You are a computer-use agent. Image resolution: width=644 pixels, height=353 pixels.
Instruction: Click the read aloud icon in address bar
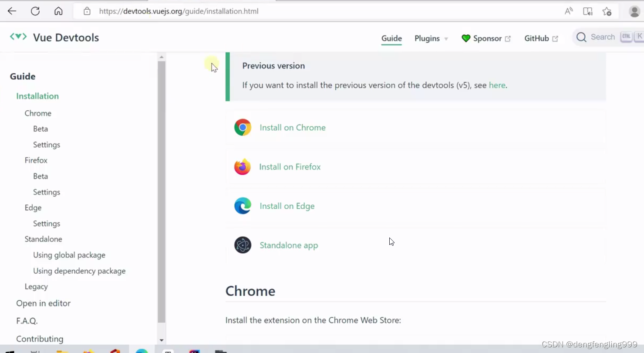tap(569, 11)
